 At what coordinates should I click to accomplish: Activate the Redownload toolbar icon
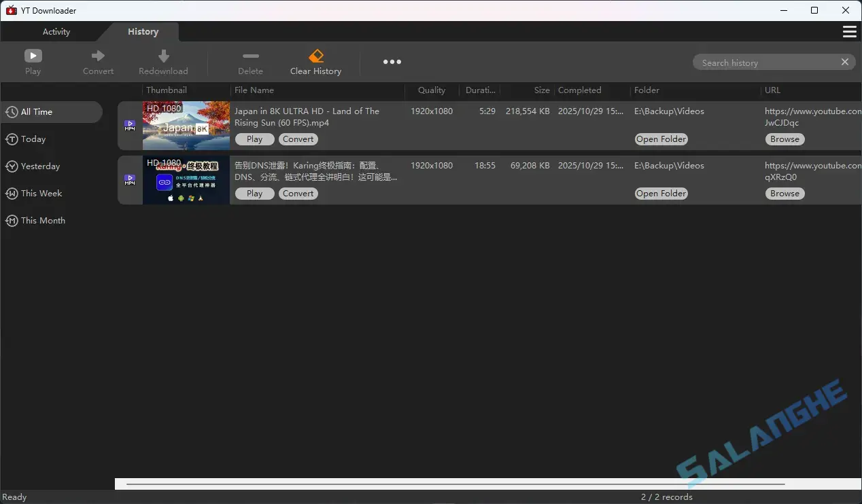tap(162, 56)
